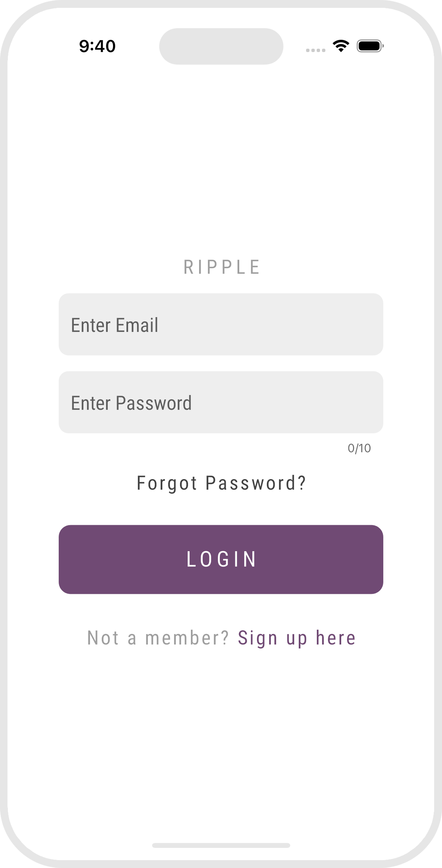
Task: Tap the battery indicator icon
Action: pos(370,46)
